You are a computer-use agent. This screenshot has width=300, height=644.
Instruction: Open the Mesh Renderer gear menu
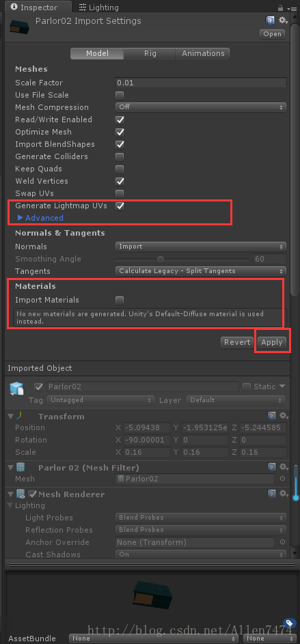click(x=284, y=493)
